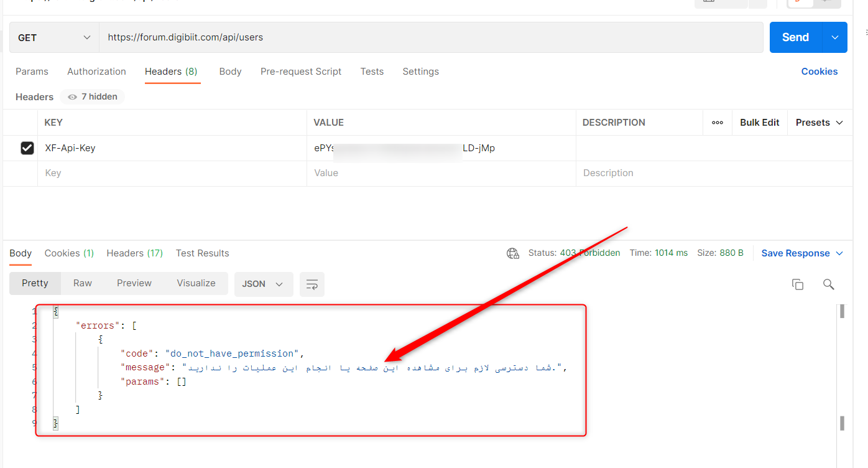The image size is (868, 468).
Task: Open the Cookies link
Action: [x=819, y=72]
